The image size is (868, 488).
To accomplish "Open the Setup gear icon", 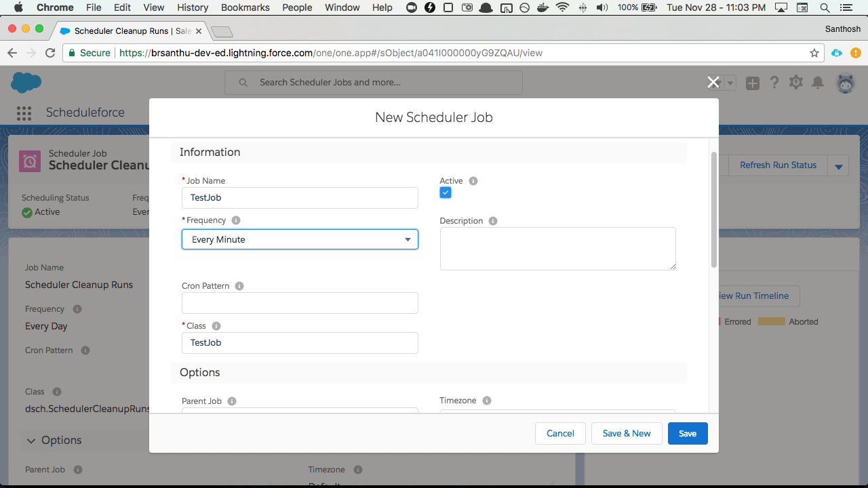I will (796, 83).
